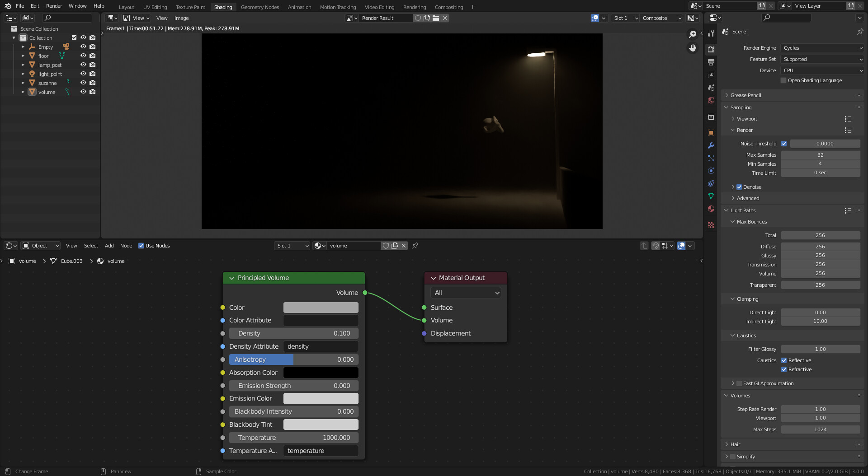Open the Texture properties tab
The height and width of the screenshot is (476, 868).
click(x=711, y=224)
